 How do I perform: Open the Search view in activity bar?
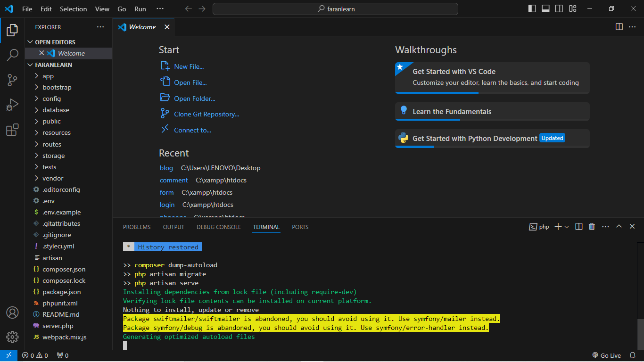[12, 55]
